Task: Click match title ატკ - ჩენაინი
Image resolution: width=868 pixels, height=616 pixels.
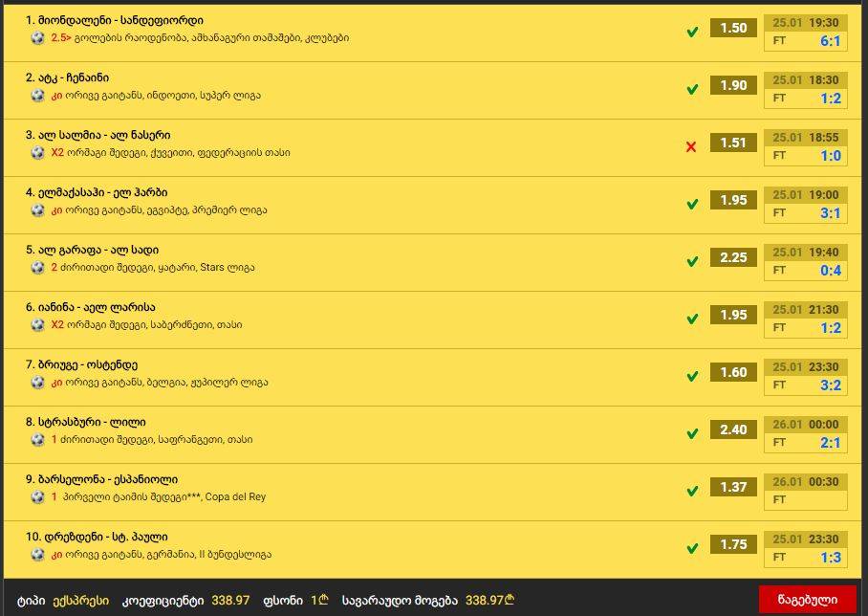Action: click(74, 78)
